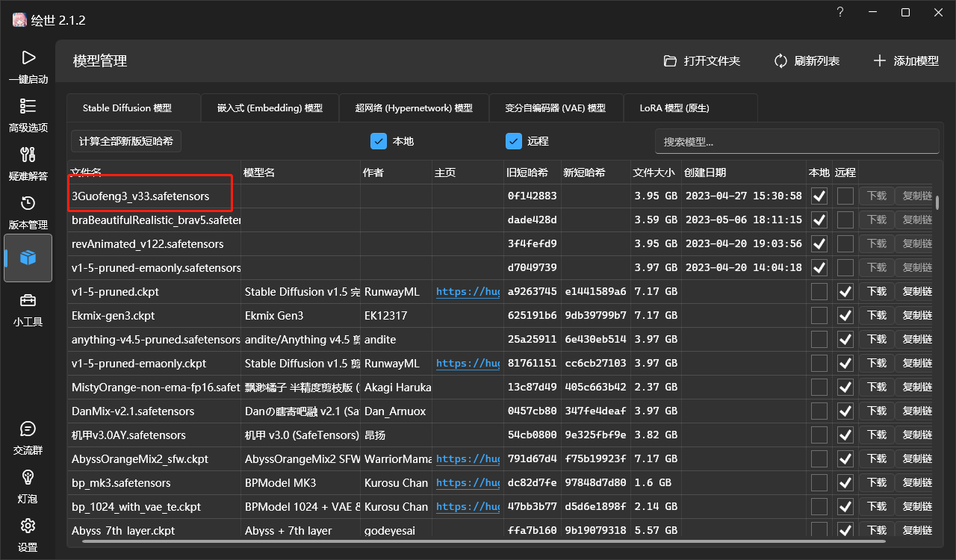Open 版本管理 version management
This screenshot has width=956, height=560.
28,212
